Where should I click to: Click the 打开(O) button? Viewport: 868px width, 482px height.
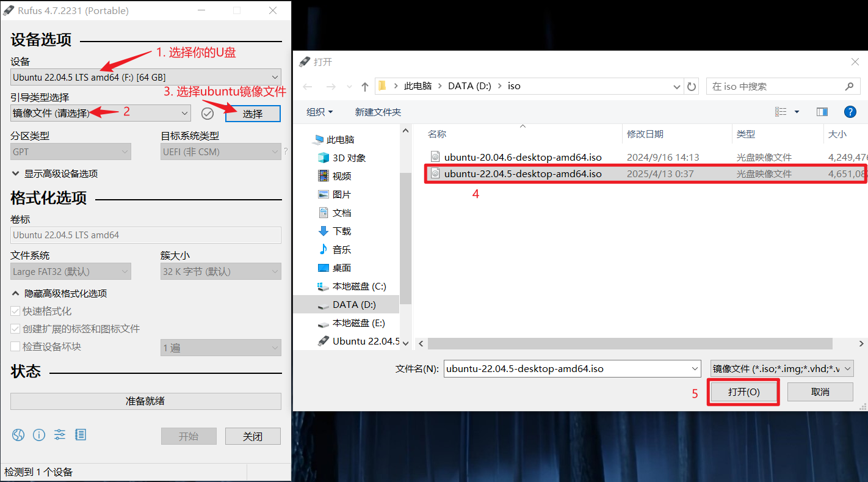pos(743,392)
